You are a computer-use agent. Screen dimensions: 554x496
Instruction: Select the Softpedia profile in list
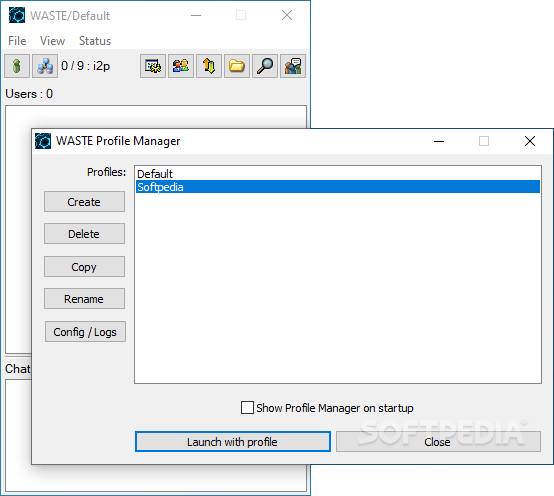338,187
